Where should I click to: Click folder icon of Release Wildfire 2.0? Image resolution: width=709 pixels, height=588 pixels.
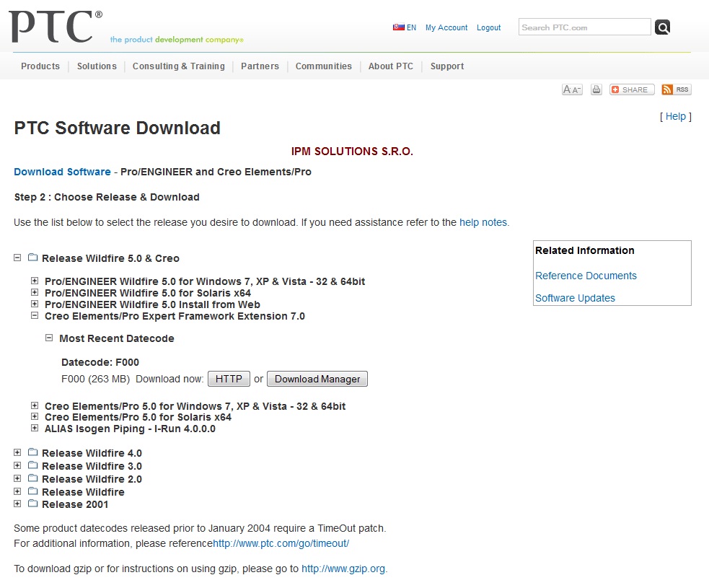click(32, 478)
